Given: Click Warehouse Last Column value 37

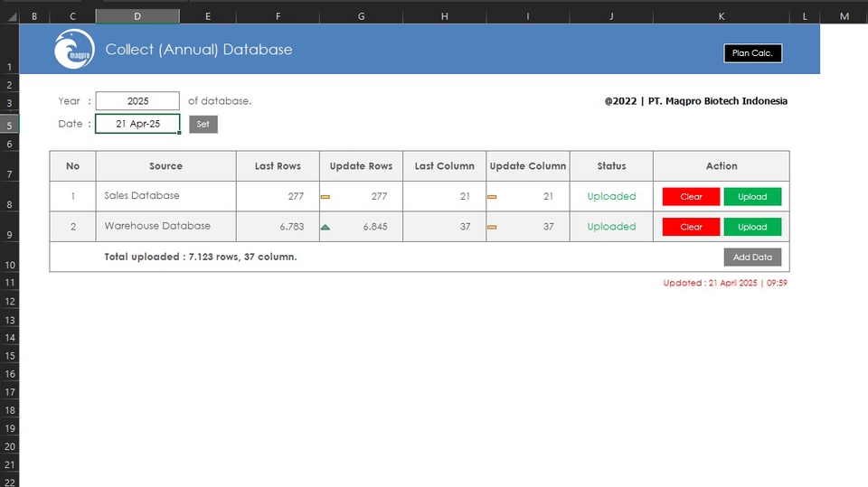Looking at the screenshot, I should point(465,227).
